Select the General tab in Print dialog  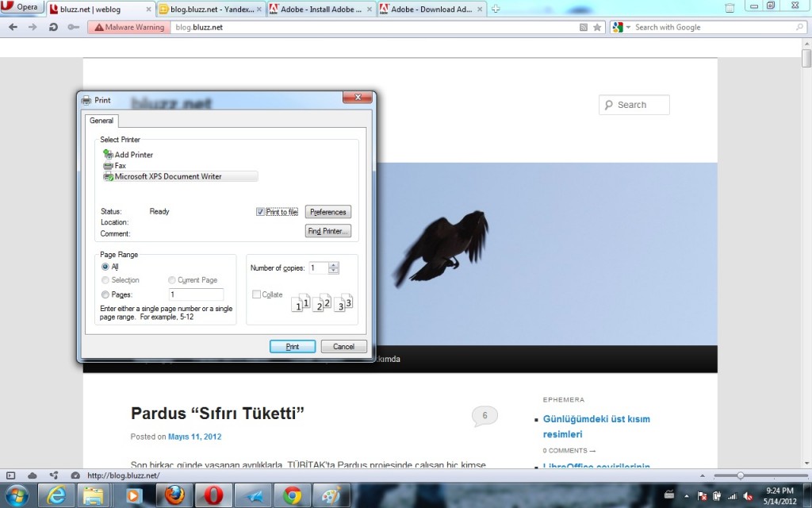pyautogui.click(x=101, y=121)
